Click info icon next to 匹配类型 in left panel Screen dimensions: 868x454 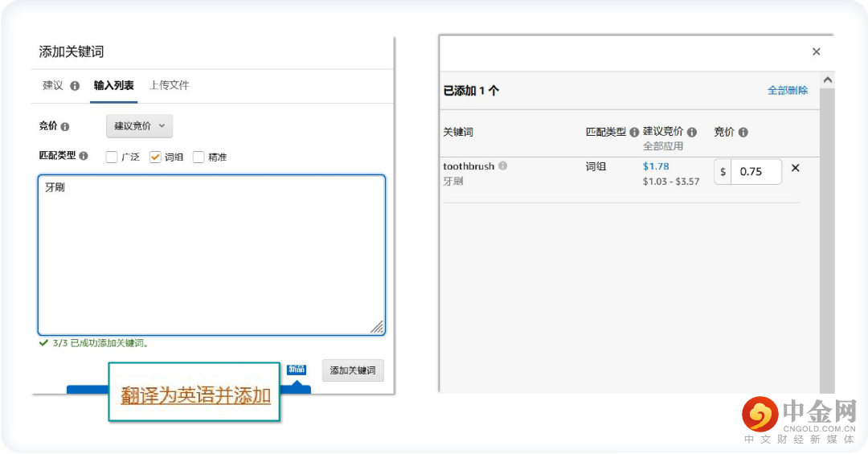point(84,156)
